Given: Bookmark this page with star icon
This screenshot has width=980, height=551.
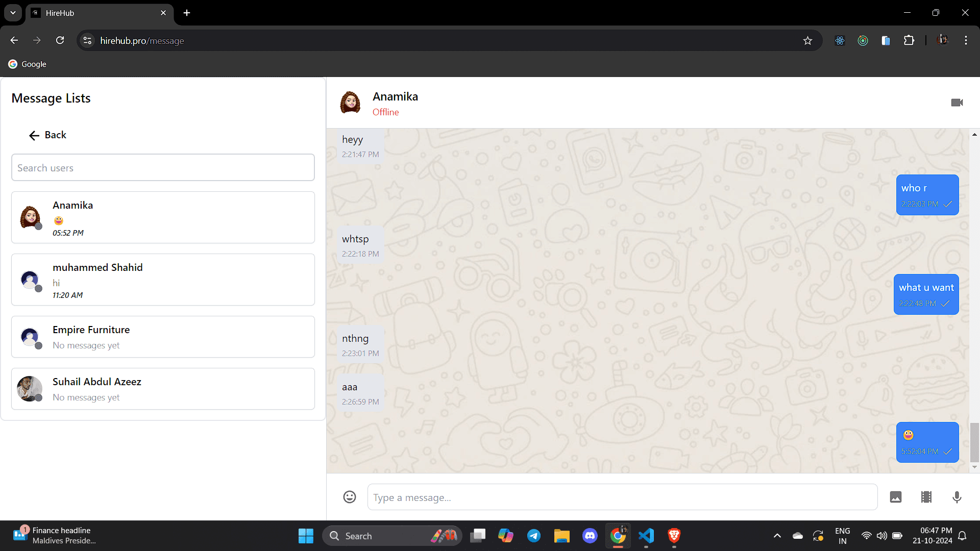Looking at the screenshot, I should 807,40.
